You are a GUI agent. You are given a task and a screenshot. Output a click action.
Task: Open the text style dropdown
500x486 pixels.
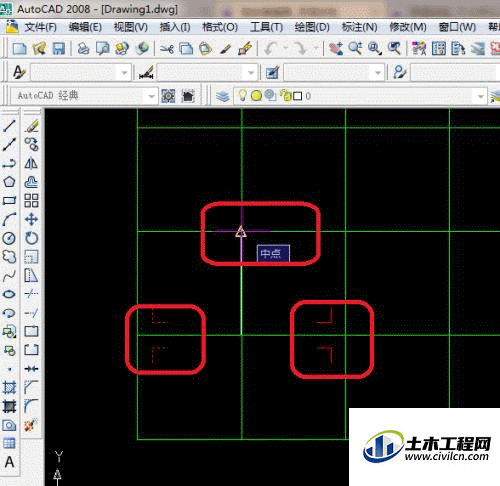81,72
